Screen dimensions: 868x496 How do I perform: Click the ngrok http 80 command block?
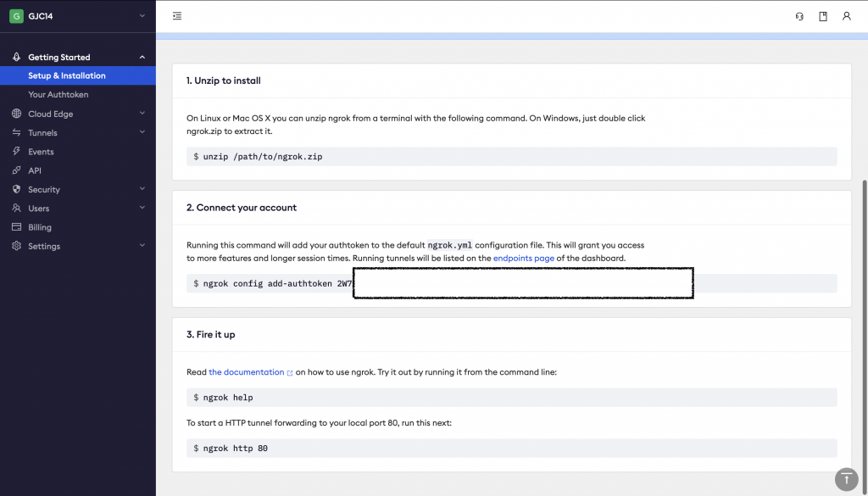(x=511, y=449)
